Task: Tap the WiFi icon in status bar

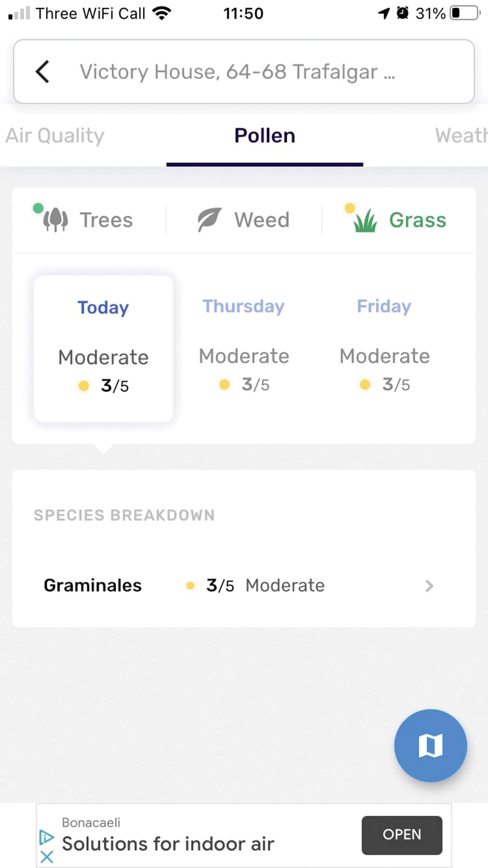Action: 162,14
